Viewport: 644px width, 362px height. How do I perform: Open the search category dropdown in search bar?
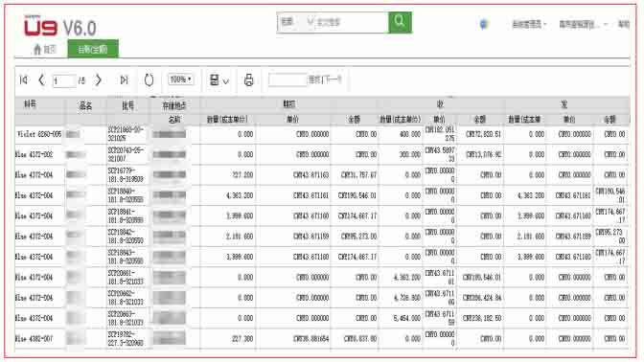pyautogui.click(x=287, y=22)
